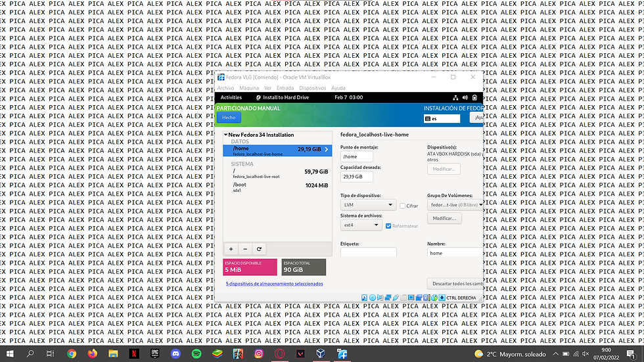Open Windows Start menu
The image size is (644, 362).
pyautogui.click(x=10, y=354)
